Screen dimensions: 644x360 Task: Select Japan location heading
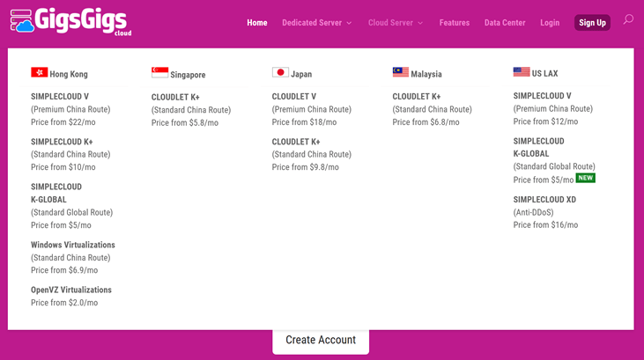(301, 74)
